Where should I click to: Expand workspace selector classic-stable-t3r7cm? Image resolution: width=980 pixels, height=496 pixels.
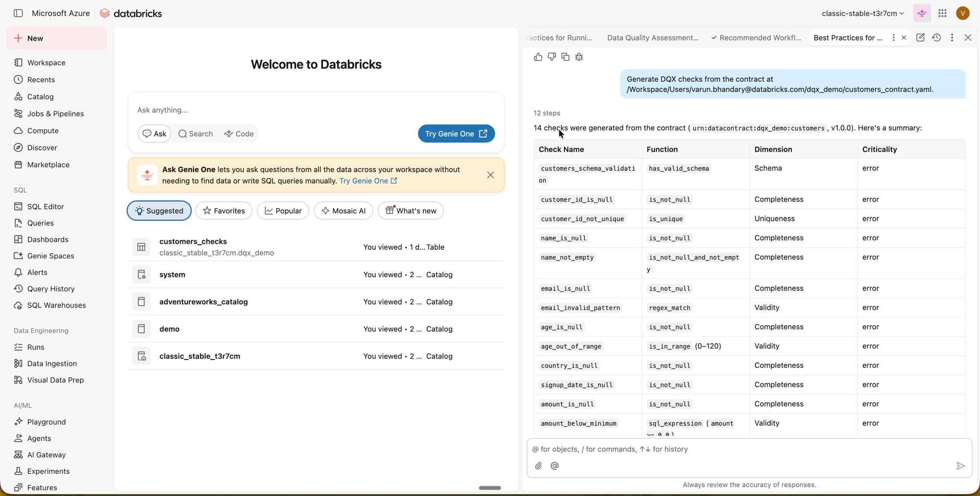(x=862, y=13)
